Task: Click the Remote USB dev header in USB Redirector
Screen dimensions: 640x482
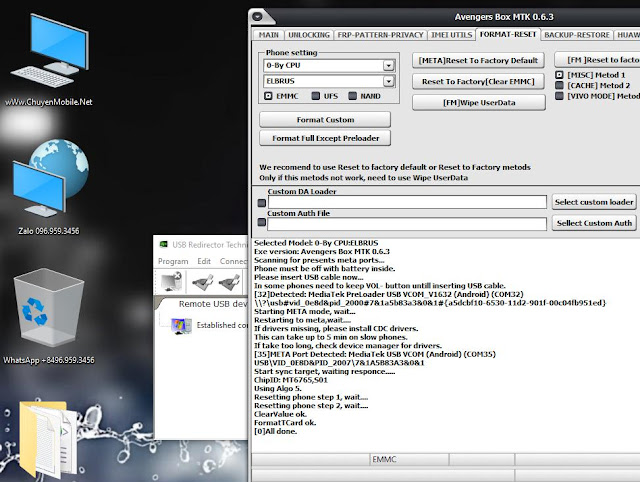Action: tap(213, 304)
